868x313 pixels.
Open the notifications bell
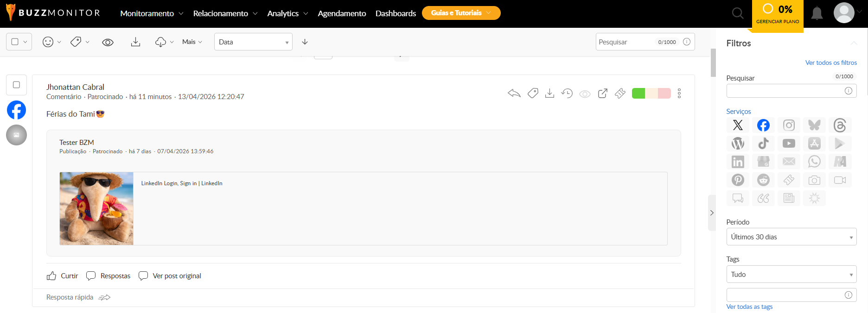(817, 13)
